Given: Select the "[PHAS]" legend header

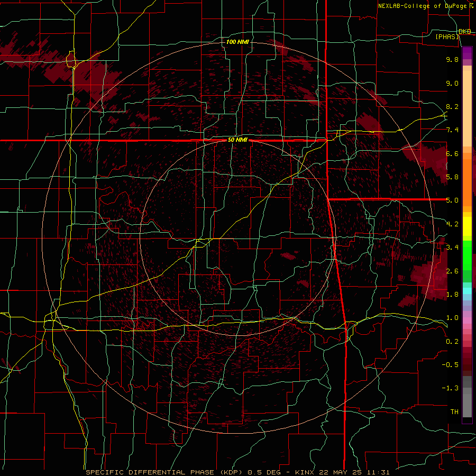Looking at the screenshot, I should click(447, 36).
